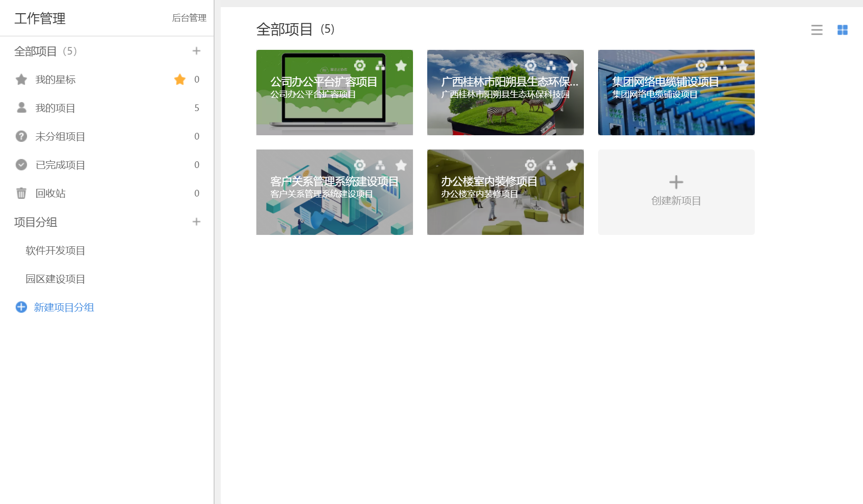Open the 公司办公平台扩容项目 thumbnail
The width and height of the screenshot is (863, 504).
(x=335, y=93)
